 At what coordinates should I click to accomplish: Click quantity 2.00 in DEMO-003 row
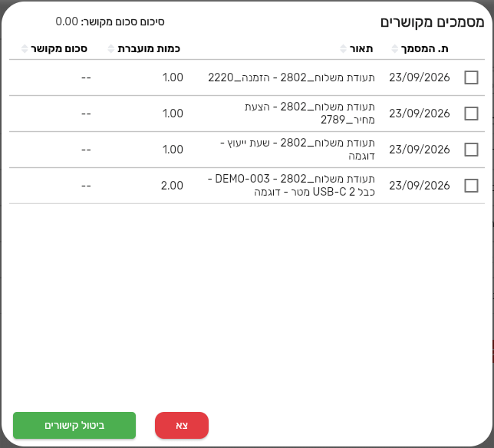point(172,186)
